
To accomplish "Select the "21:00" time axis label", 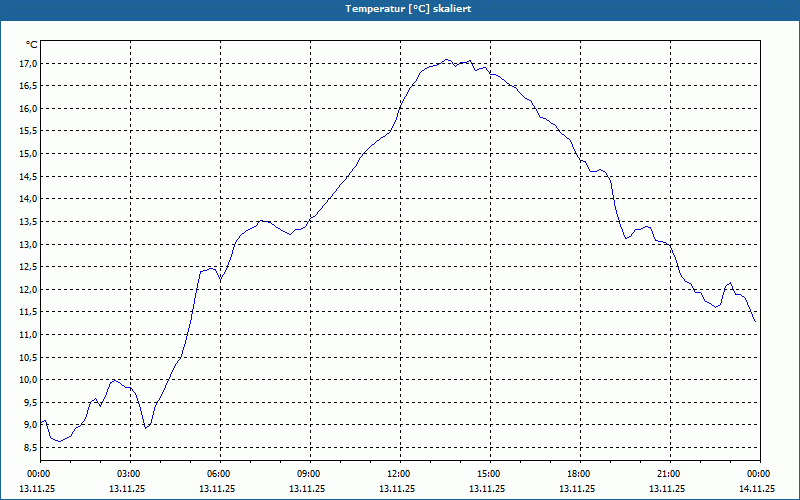I will pos(667,474).
